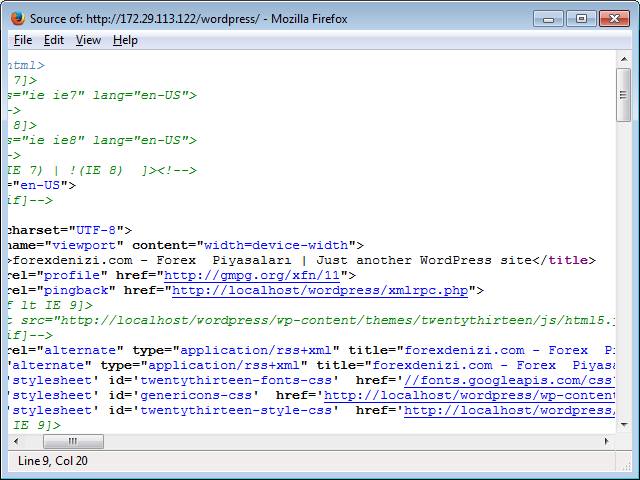This screenshot has width=640, height=480.
Task: Click the horizontal scrollbar right arrow
Action: tap(607, 441)
